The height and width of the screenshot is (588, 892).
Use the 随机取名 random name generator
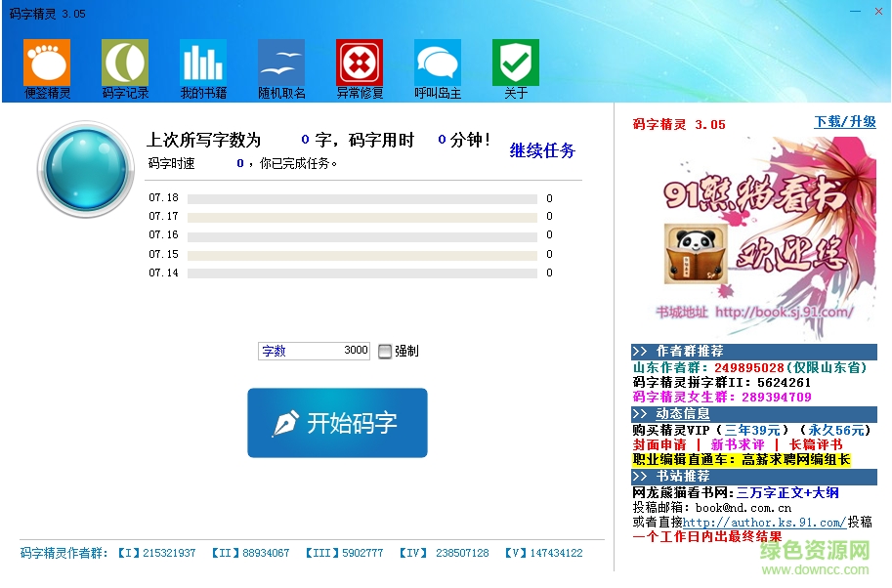point(280,68)
